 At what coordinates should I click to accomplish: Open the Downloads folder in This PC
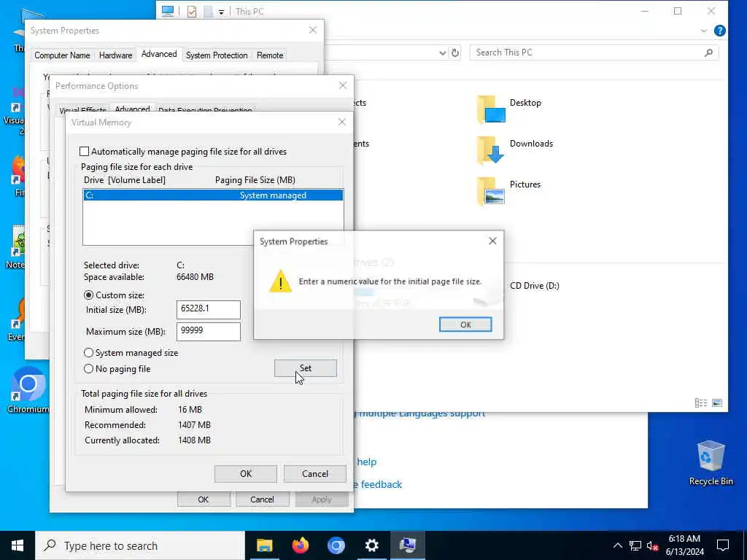tap(515, 149)
